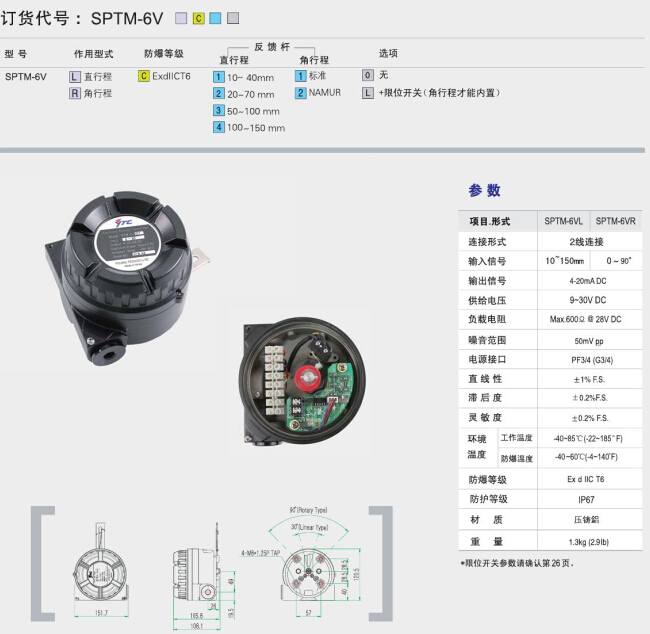Click the 1.3kg (2.9lb) weight value

click(589, 542)
